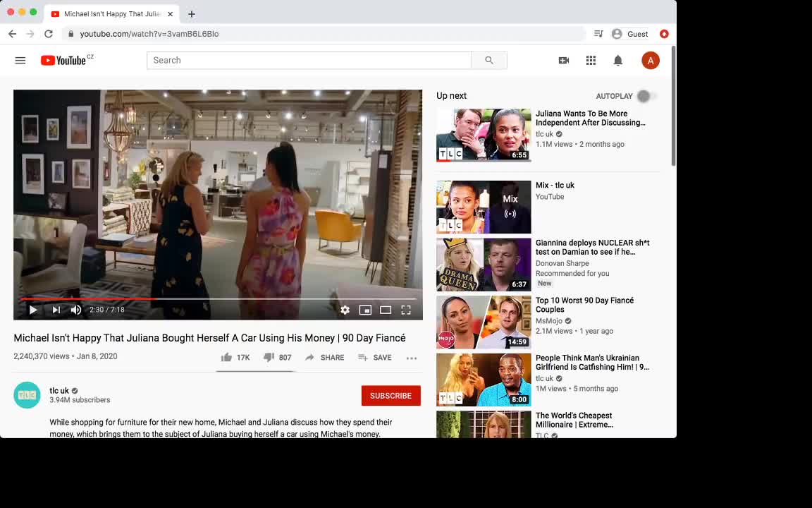Image resolution: width=812 pixels, height=508 pixels.
Task: Like the video with thumbs up
Action: [235, 357]
